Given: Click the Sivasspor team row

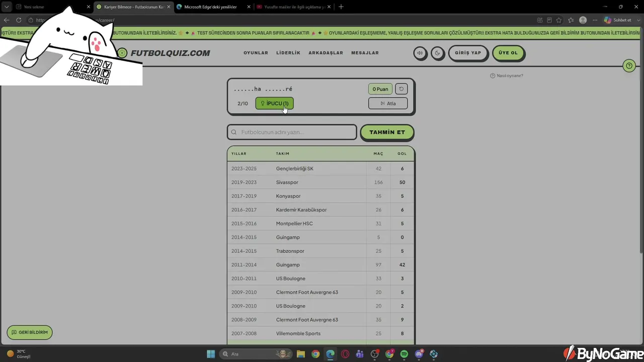Looking at the screenshot, I should tap(321, 182).
